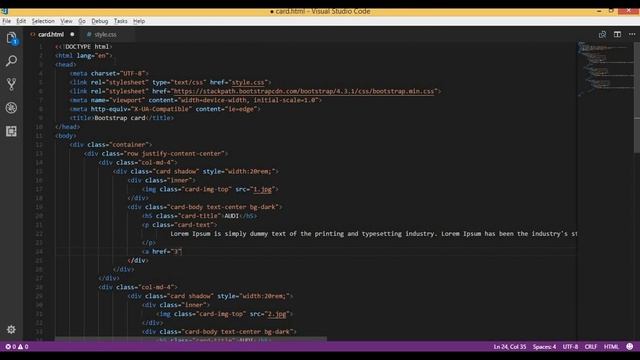Image resolution: width=640 pixels, height=360 pixels.
Task: Open the File menu
Action: 7,21
